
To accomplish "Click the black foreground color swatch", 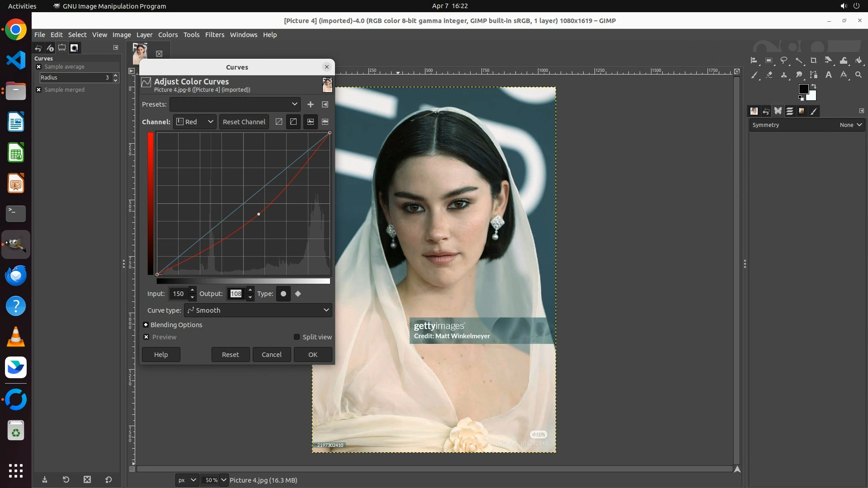I will pyautogui.click(x=803, y=89).
